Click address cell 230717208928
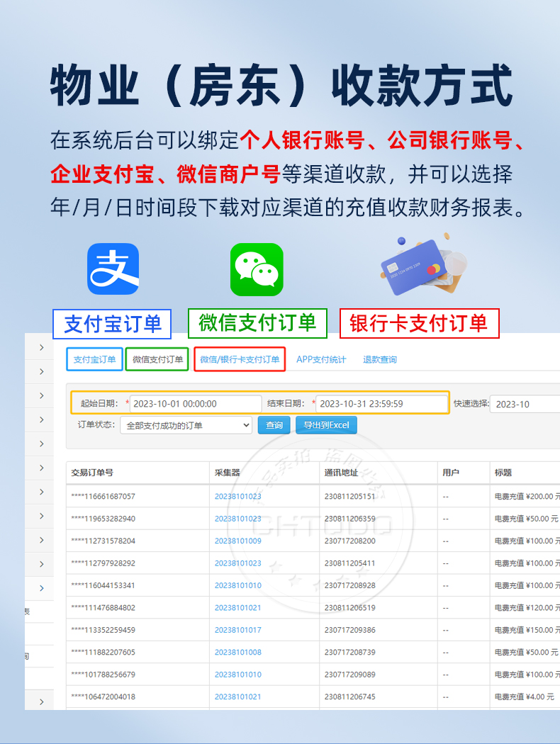This screenshot has height=744, width=560. (349, 585)
